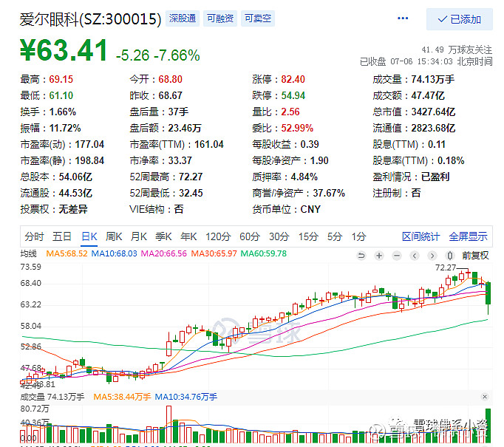The width and height of the screenshot is (504, 447).
Task: Click the 深股通 tag
Action: tap(183, 18)
